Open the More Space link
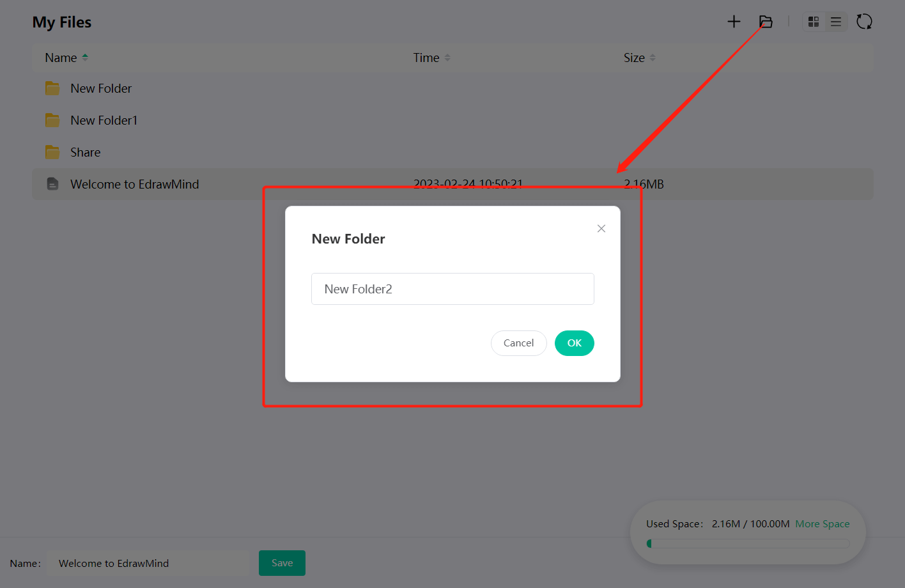This screenshot has width=905, height=588. [823, 524]
